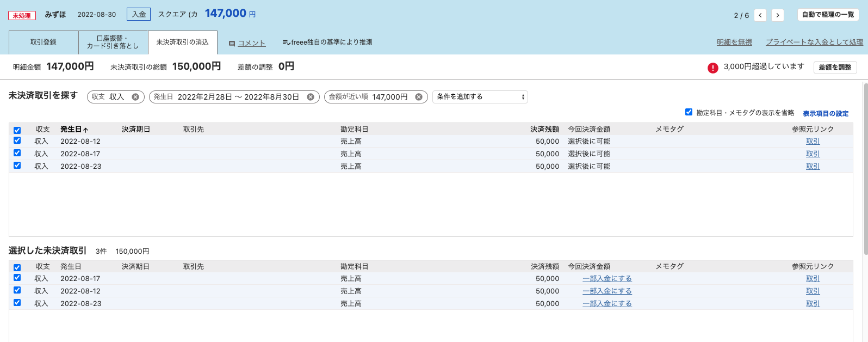This screenshot has height=342, width=868.
Task: Toggle 勘定科目・メモタグの表示を省略 checkbox
Action: [x=689, y=112]
